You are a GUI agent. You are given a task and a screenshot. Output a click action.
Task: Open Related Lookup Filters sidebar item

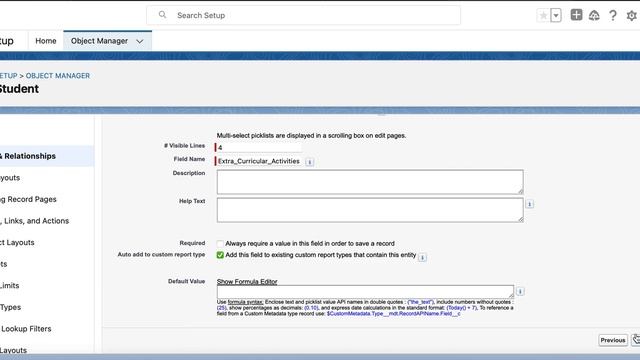click(x=26, y=329)
